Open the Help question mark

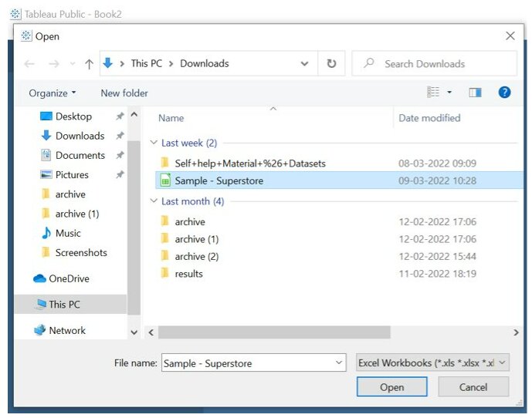click(504, 93)
